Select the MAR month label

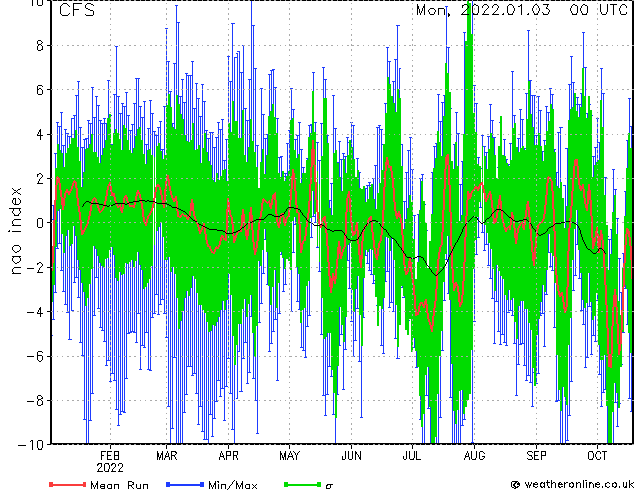click(x=167, y=456)
